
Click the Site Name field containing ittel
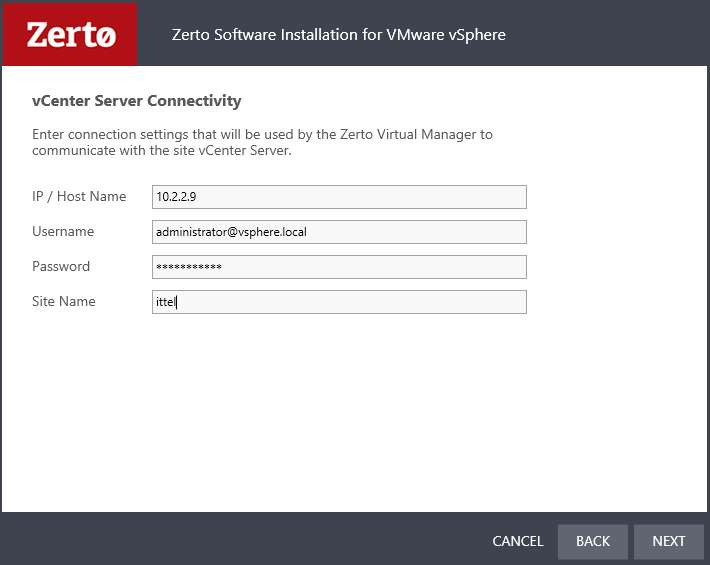[339, 302]
